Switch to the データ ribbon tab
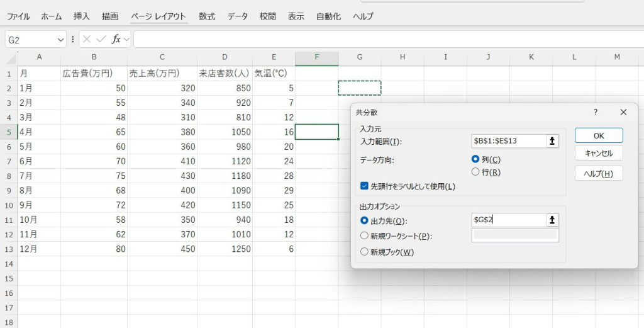This screenshot has width=644, height=328. click(x=238, y=16)
